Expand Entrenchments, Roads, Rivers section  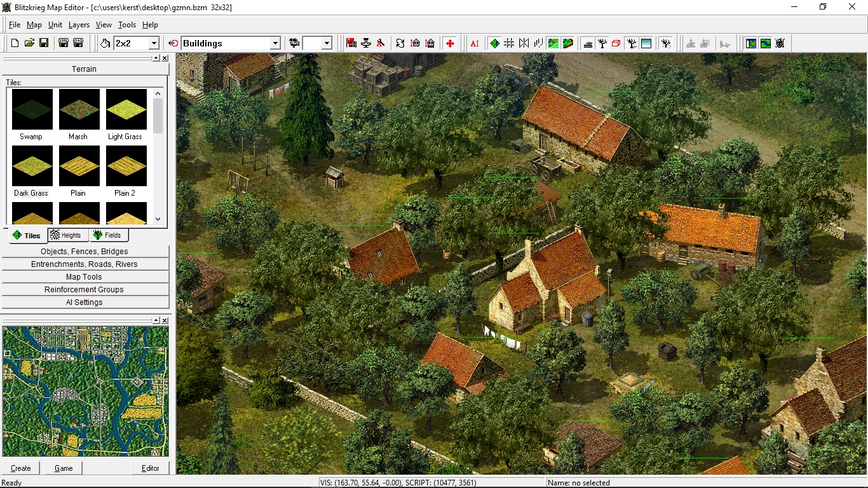[x=86, y=264]
